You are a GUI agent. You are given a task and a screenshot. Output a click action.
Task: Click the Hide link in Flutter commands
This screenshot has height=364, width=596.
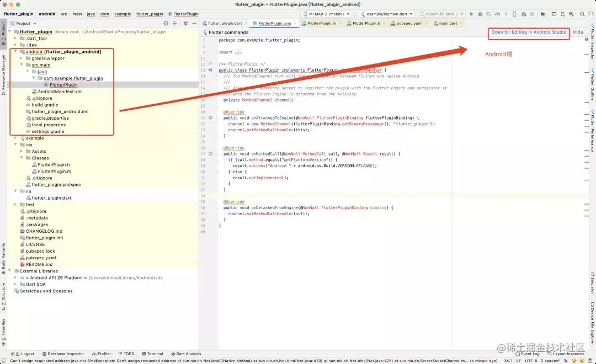[578, 33]
